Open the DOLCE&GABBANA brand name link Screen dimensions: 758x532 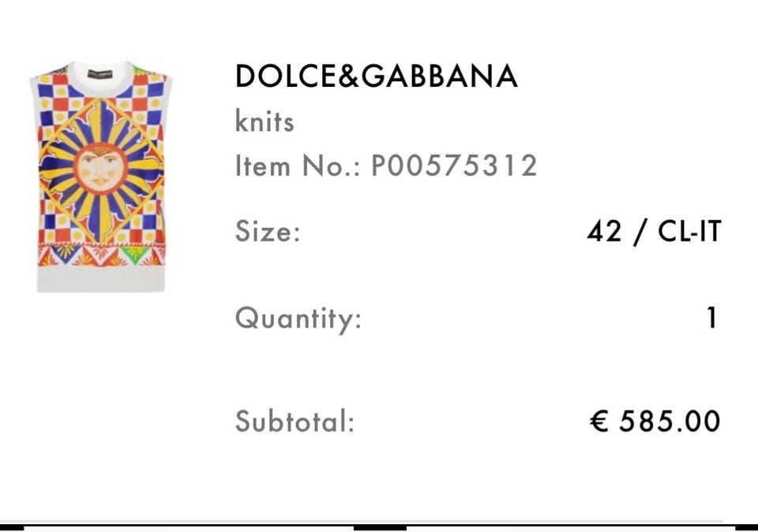[x=376, y=76]
